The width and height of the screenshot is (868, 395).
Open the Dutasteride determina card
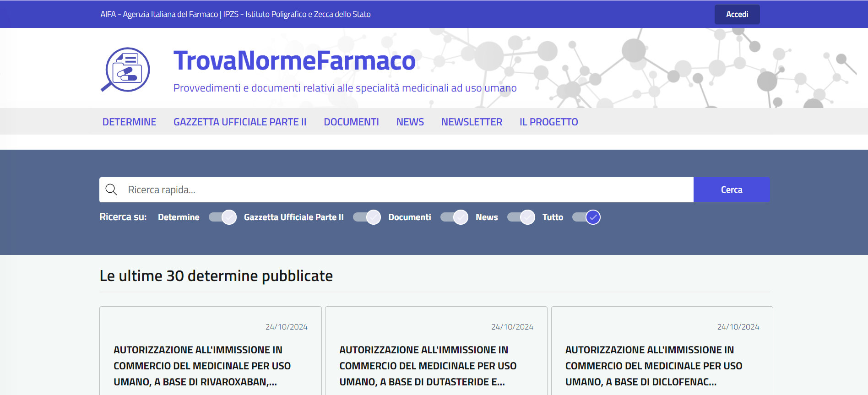coord(436,351)
